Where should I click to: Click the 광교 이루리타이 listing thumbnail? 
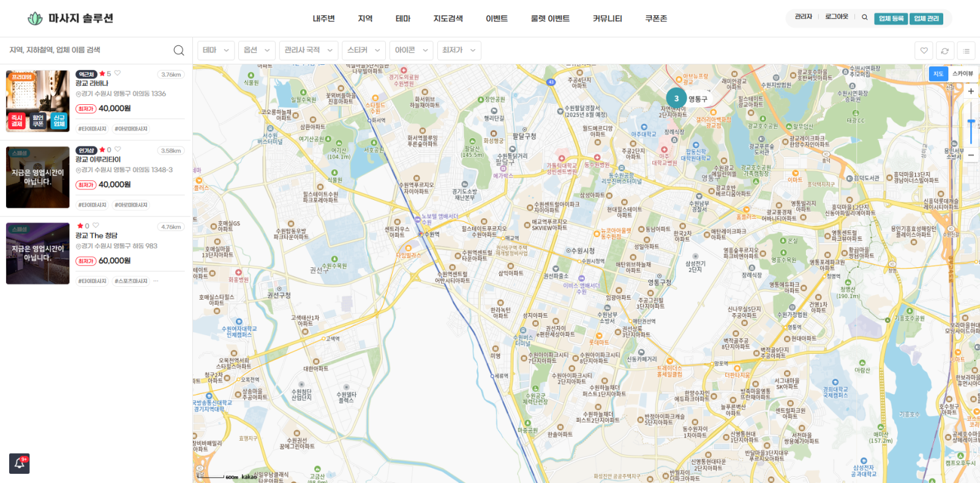(x=38, y=177)
